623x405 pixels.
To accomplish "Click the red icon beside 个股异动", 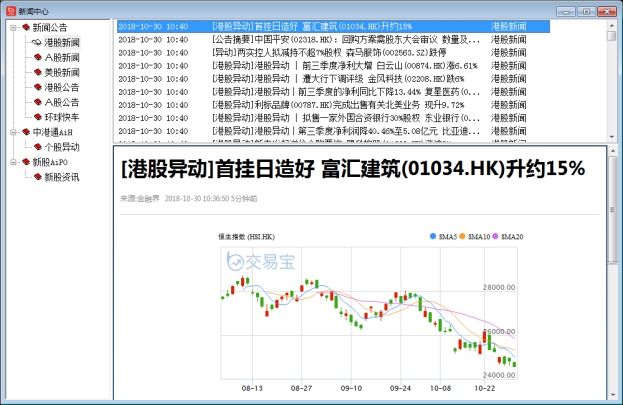I will point(36,147).
